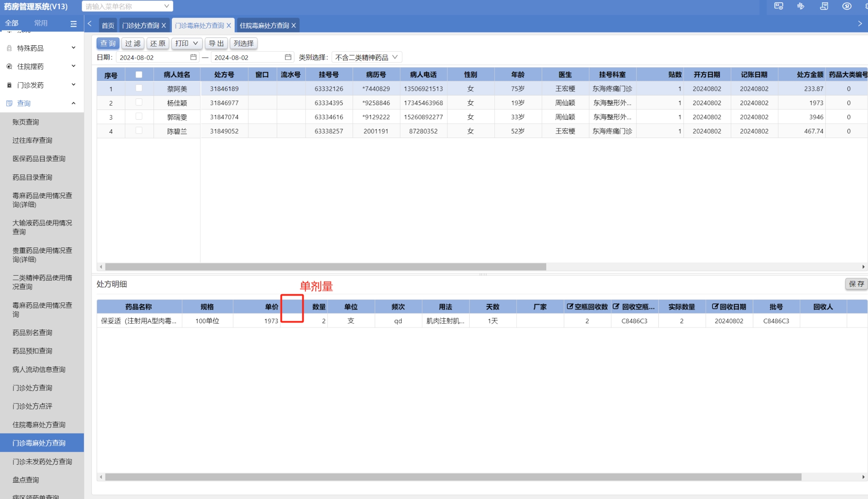
Task: Click the upper table horizontal scrollbar
Action: (325, 267)
